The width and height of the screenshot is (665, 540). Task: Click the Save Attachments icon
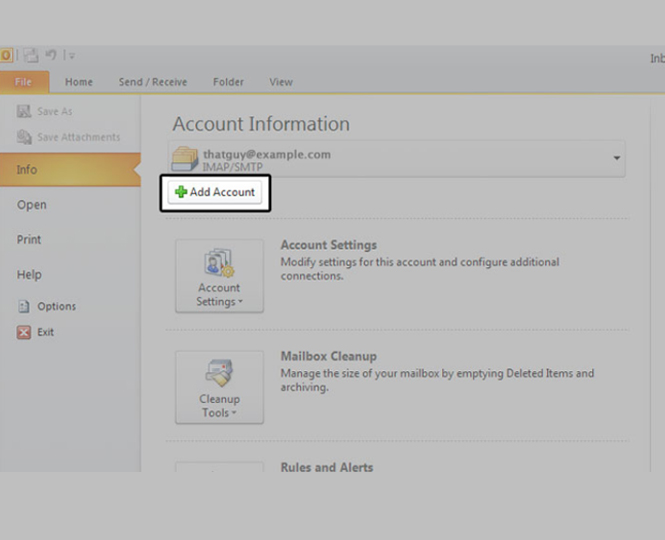[24, 137]
